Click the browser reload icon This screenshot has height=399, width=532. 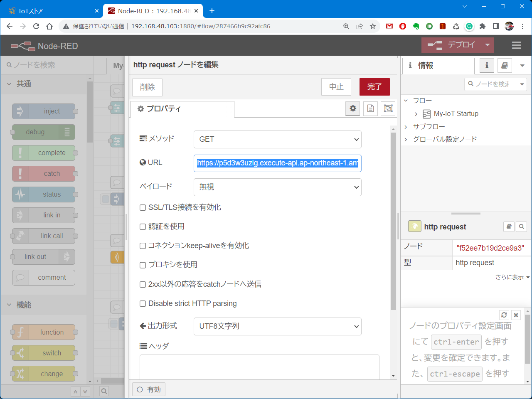point(36,26)
